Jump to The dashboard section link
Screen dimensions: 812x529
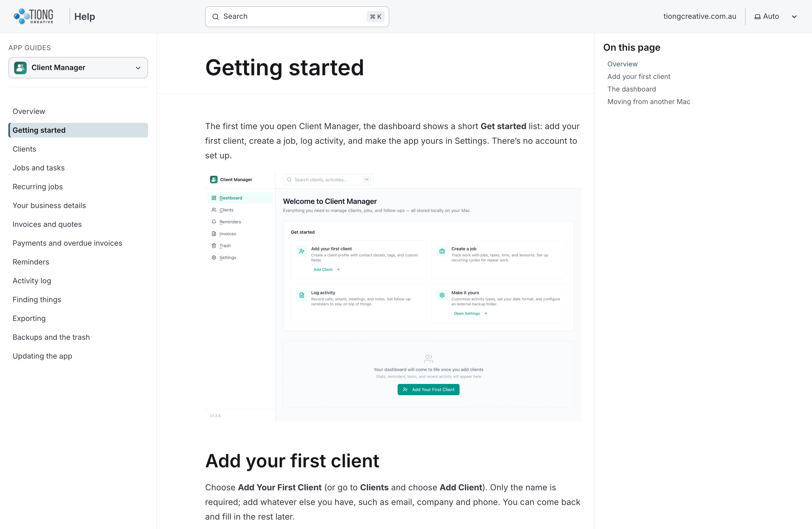coord(631,89)
